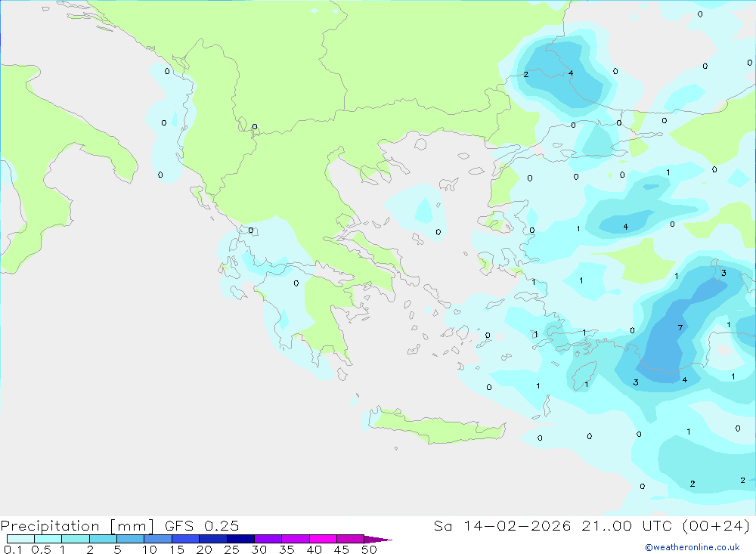Click the above-50 arrow tip of legend
Viewport: 756px width, 554px height.
[x=379, y=539]
